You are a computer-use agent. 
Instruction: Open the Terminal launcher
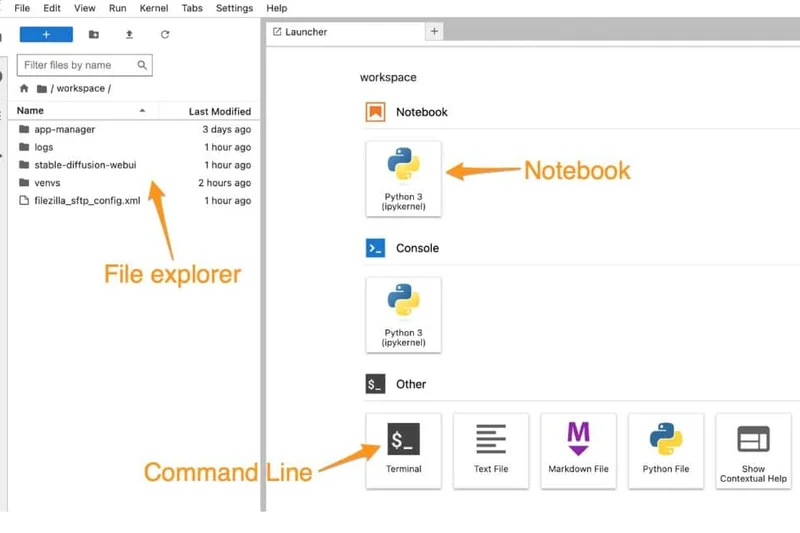click(403, 450)
